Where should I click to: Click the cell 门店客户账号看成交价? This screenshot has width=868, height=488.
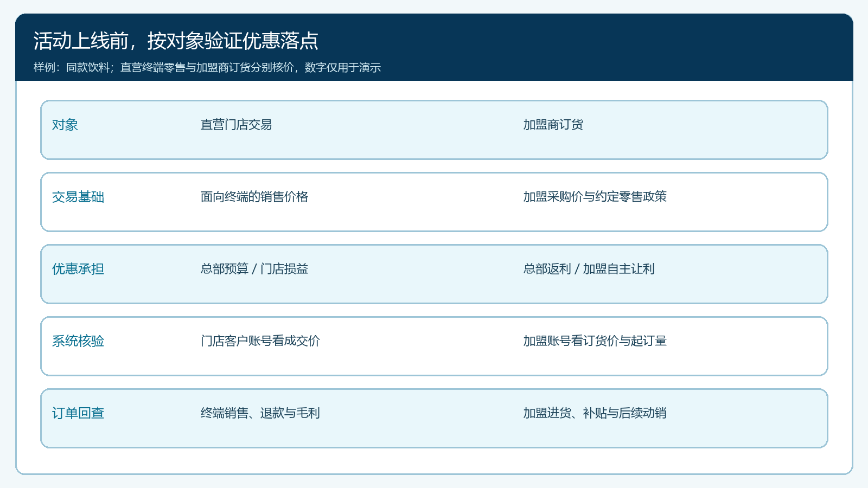260,341
